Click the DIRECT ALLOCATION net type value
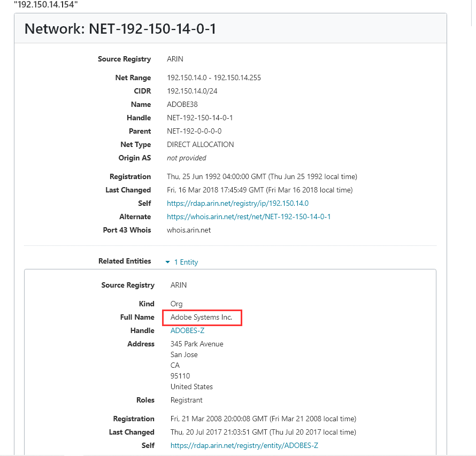 [200, 144]
